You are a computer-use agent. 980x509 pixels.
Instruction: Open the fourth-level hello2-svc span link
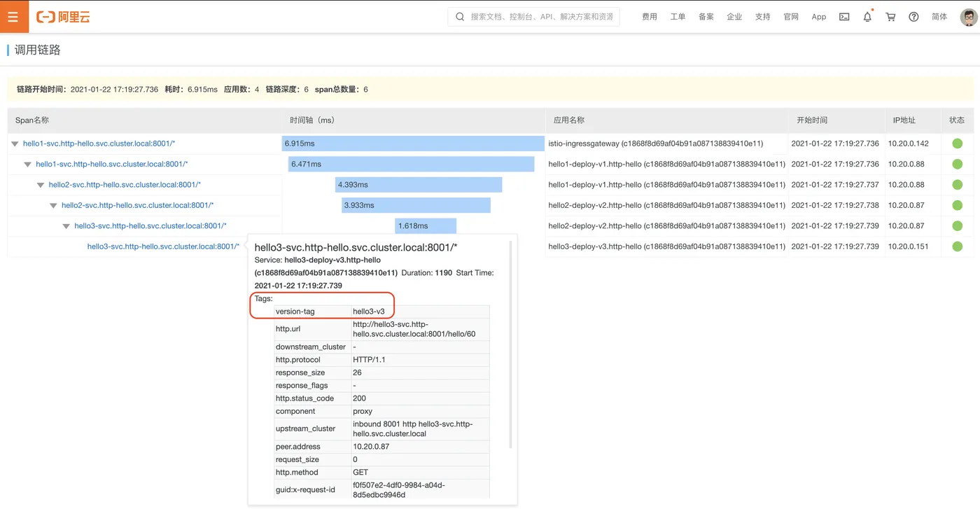138,205
